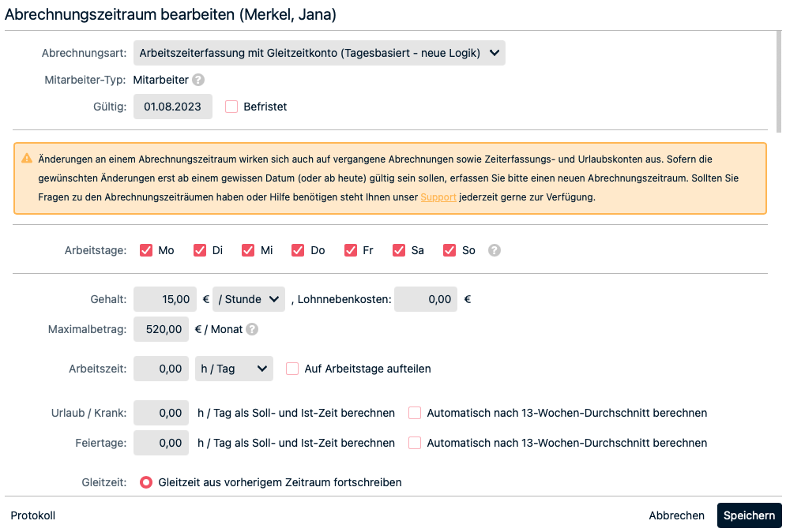Click the Abbrechen button
Viewport: 786px width, 532px height.
click(x=676, y=515)
